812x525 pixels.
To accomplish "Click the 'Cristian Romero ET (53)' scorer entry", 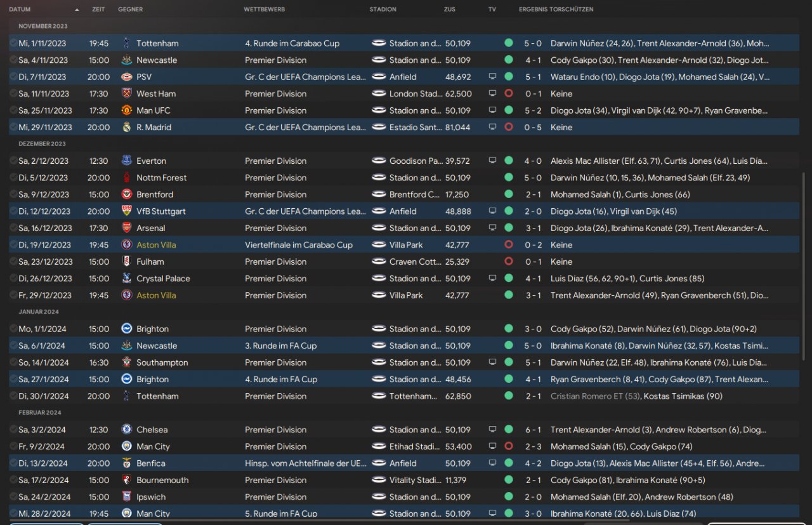I will [596, 396].
